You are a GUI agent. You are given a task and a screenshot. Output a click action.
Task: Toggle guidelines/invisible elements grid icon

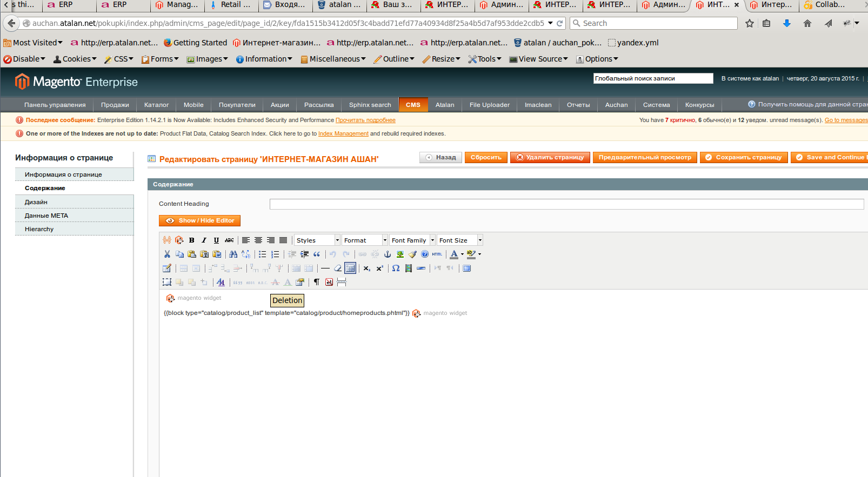[350, 268]
